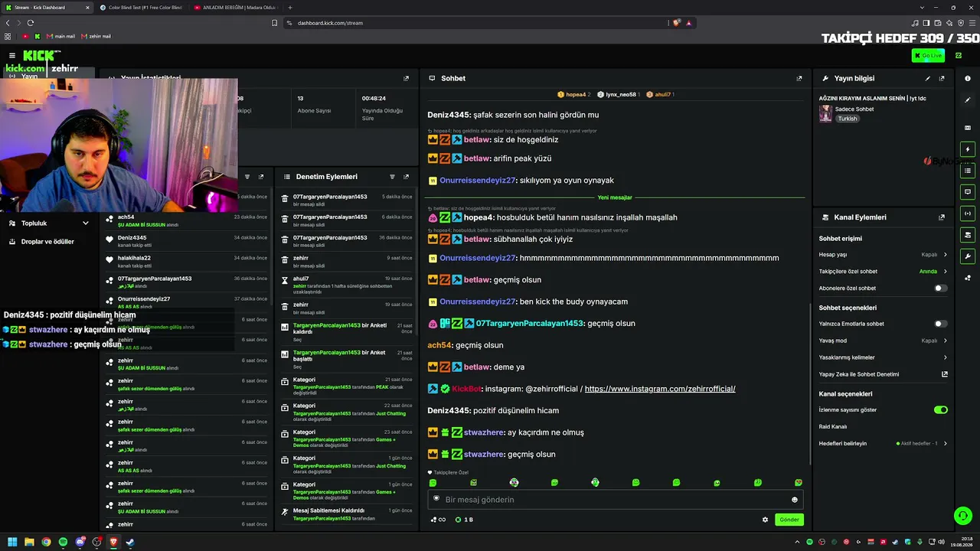Open the info icon in the right sidebar
This screenshot has height=551, width=980.
coord(968,78)
